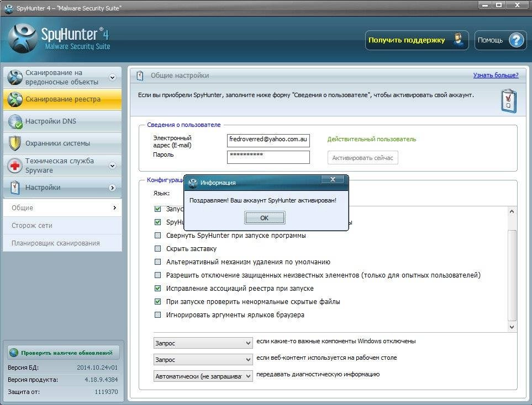Expand the Сканирование на вредоносные объекты arrow
The height and width of the screenshot is (405, 532).
click(112, 78)
